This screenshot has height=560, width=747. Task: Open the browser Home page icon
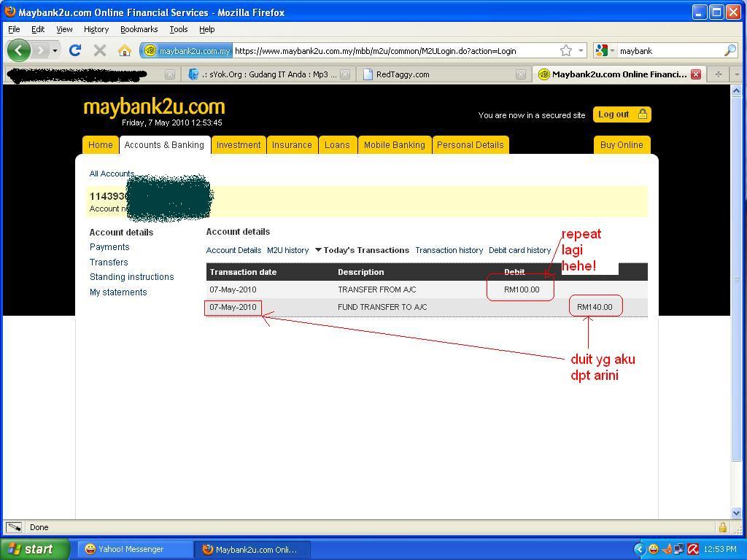[x=125, y=50]
